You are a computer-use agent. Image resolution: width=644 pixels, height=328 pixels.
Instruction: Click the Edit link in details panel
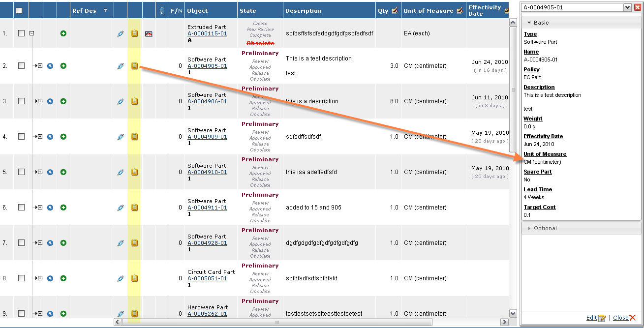click(591, 318)
